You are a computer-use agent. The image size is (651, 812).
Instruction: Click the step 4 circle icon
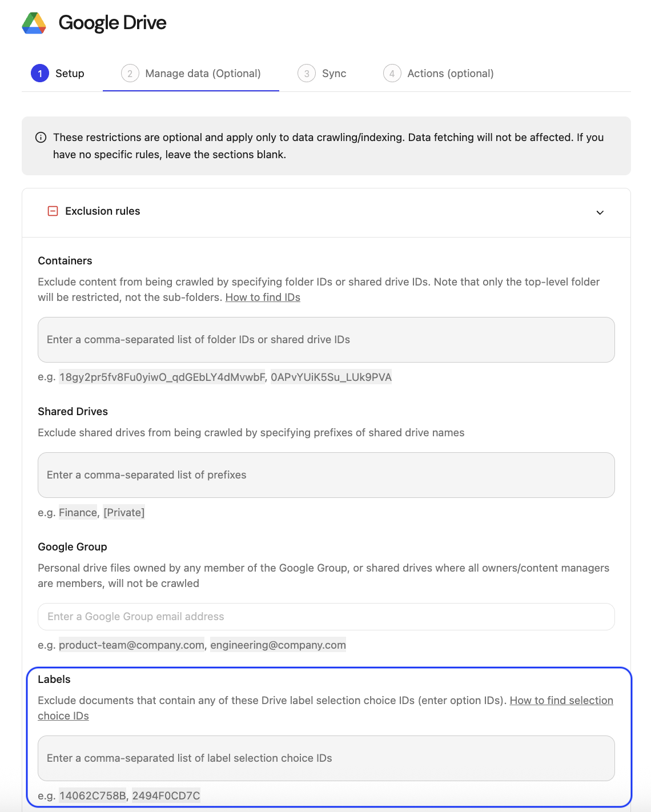tap(392, 74)
